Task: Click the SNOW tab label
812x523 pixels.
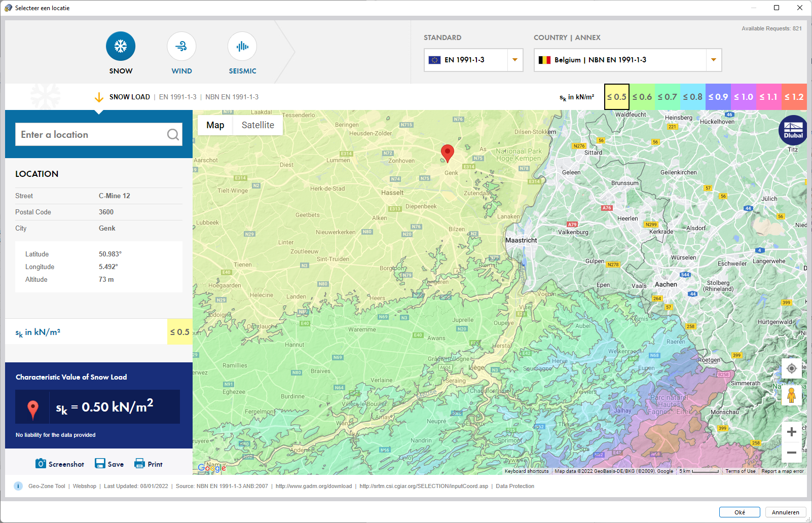Action: pos(121,71)
